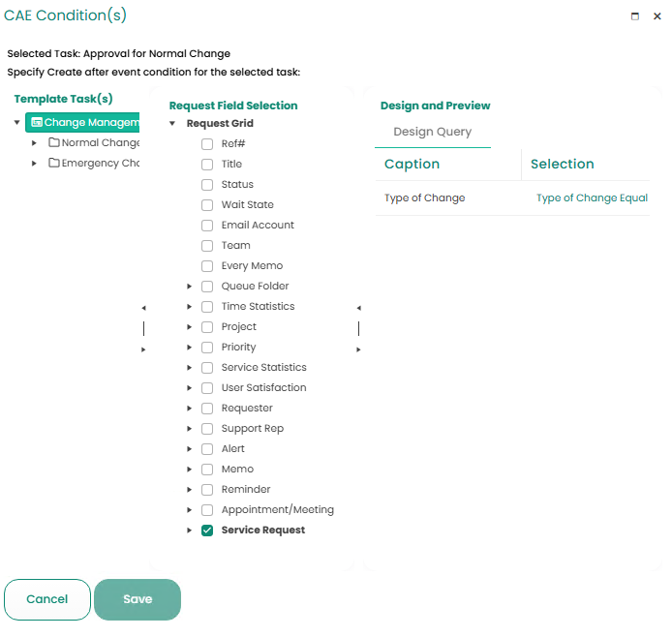
Task: Expand the Queue Folder node
Action: pos(190,287)
